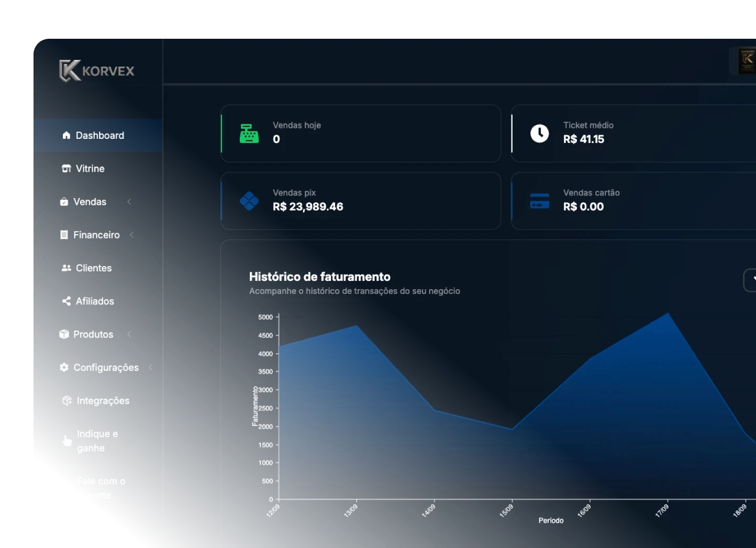This screenshot has height=548, width=756.
Task: Click the Faturamento axis title
Action: (255, 406)
